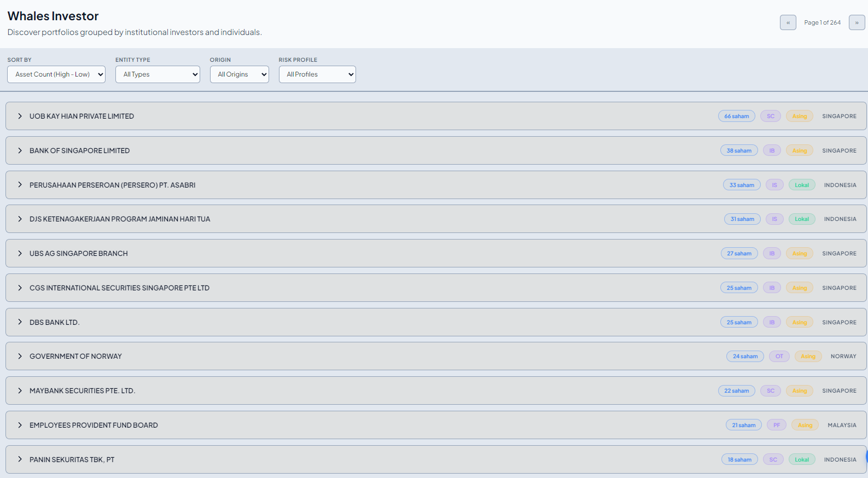Click the 24 saham badge
This screenshot has height=478, width=868.
pos(745,356)
